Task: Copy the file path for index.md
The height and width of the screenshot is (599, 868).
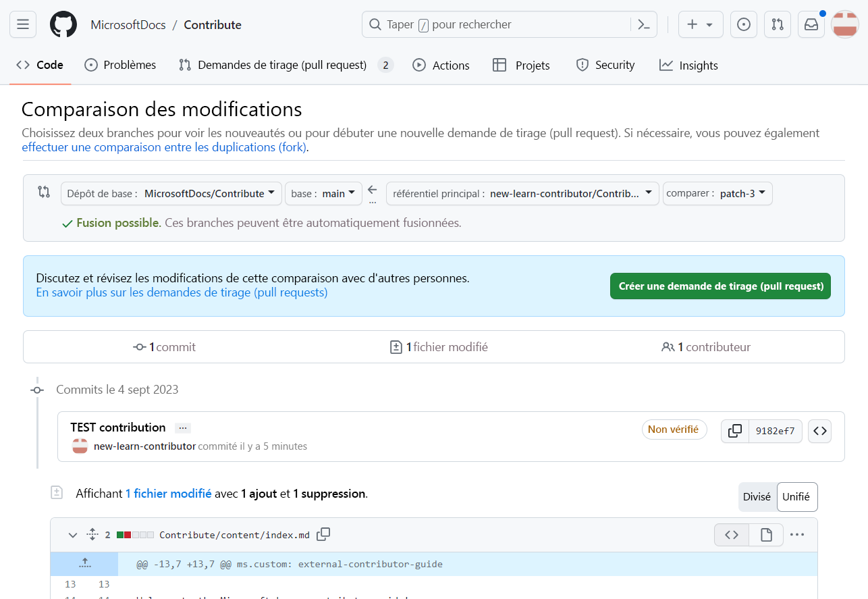Action: click(x=323, y=534)
